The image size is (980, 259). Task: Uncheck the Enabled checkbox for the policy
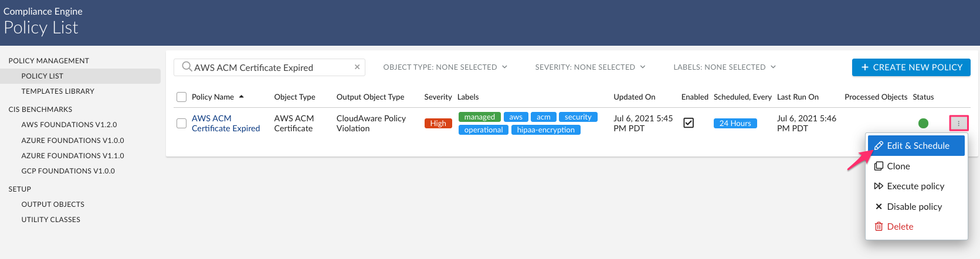tap(689, 123)
